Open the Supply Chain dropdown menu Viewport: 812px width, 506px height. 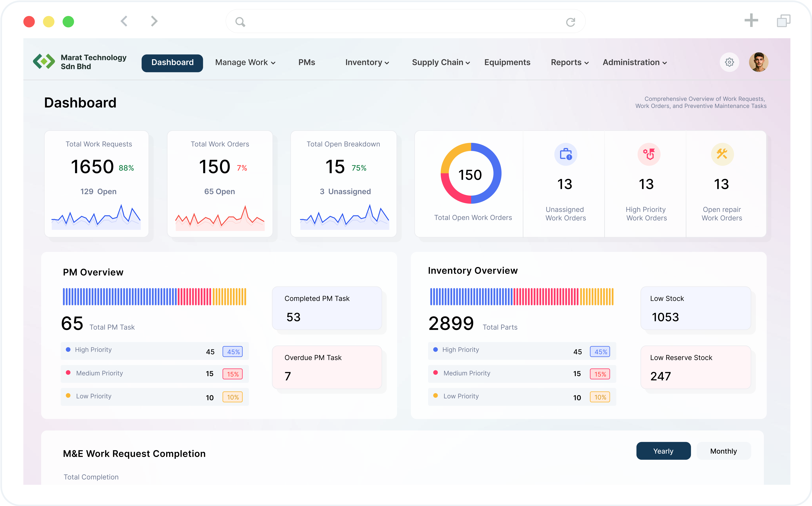[x=440, y=62]
